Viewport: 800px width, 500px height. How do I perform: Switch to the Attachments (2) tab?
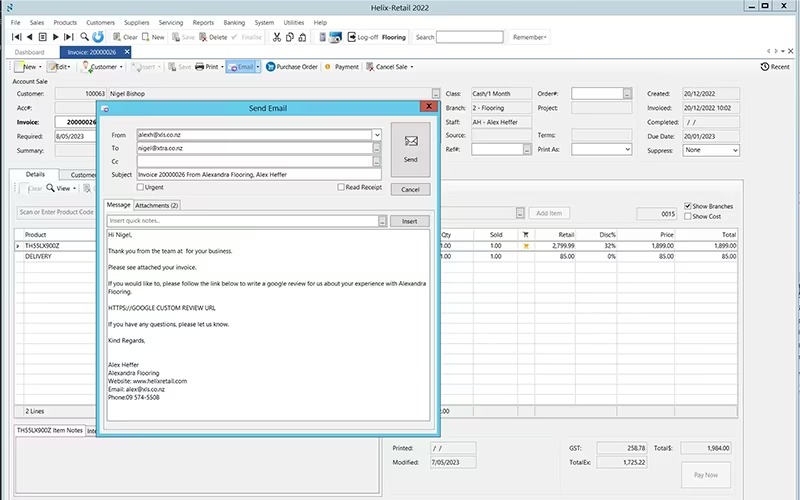click(x=157, y=205)
